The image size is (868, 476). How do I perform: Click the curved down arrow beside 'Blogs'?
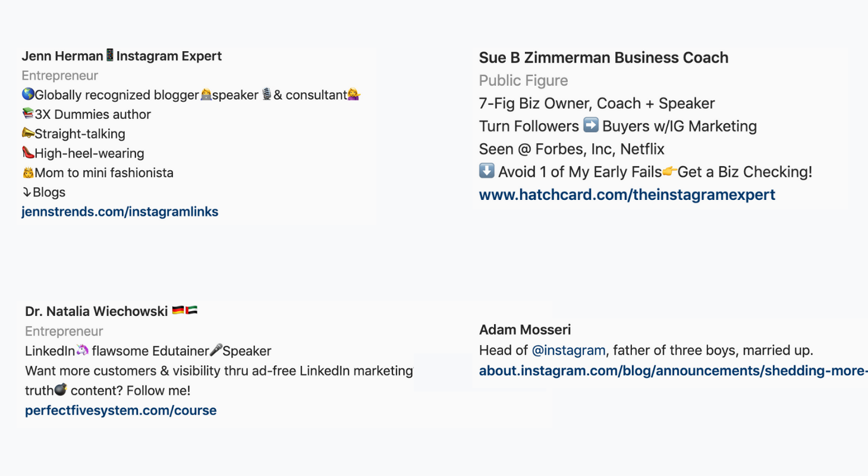click(27, 192)
